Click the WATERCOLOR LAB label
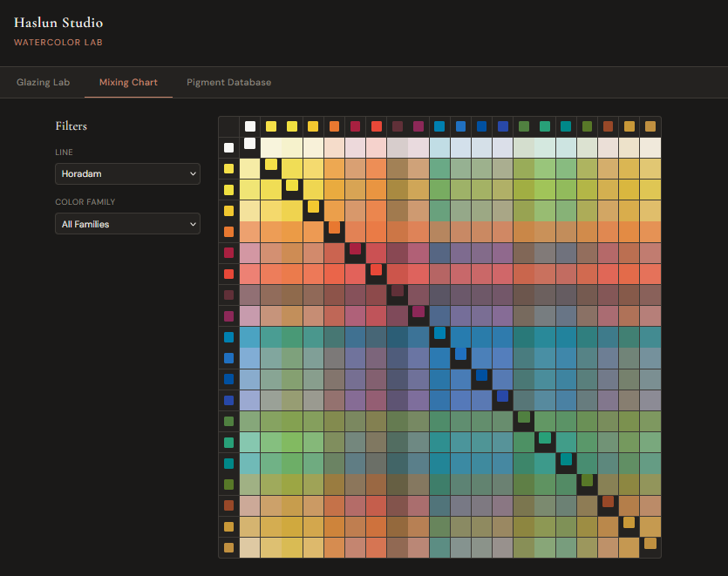 click(x=58, y=42)
